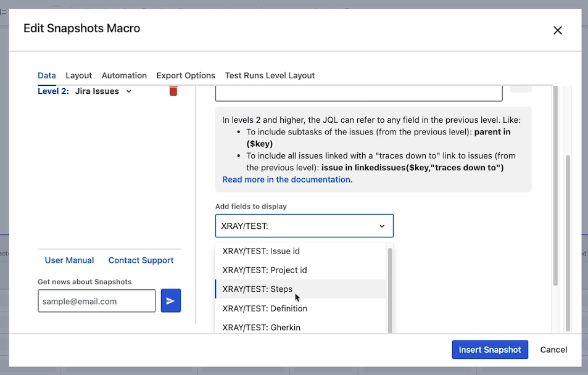588x375 pixels.
Task: Delete Level 2 with the red trash icon
Action: click(x=173, y=91)
